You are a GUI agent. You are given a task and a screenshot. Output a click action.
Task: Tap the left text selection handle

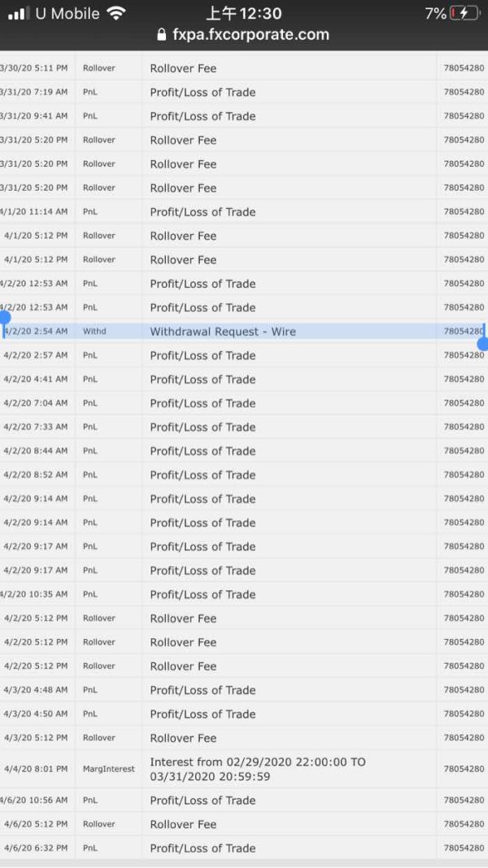4,318
